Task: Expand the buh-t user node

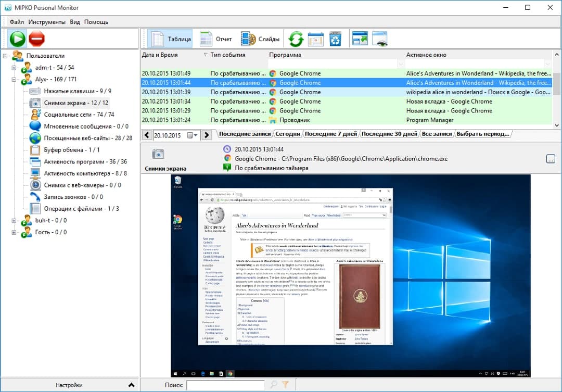Action: tap(14, 221)
